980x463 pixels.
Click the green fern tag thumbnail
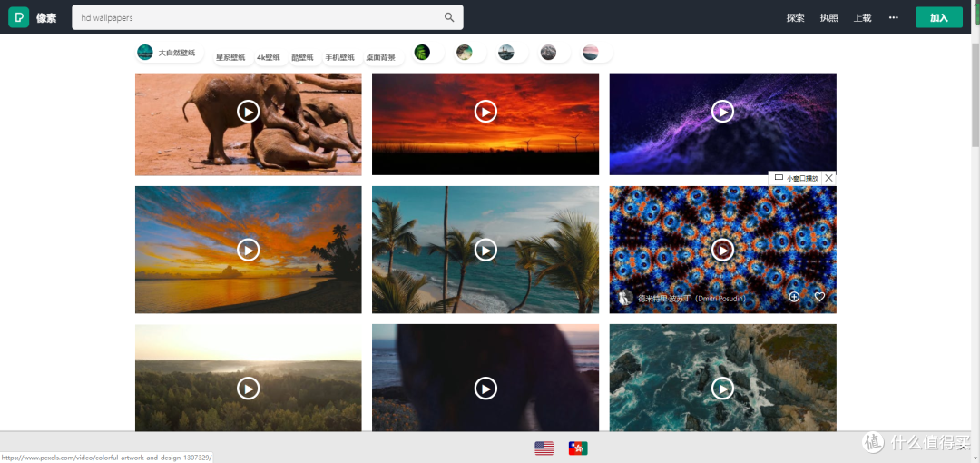423,53
